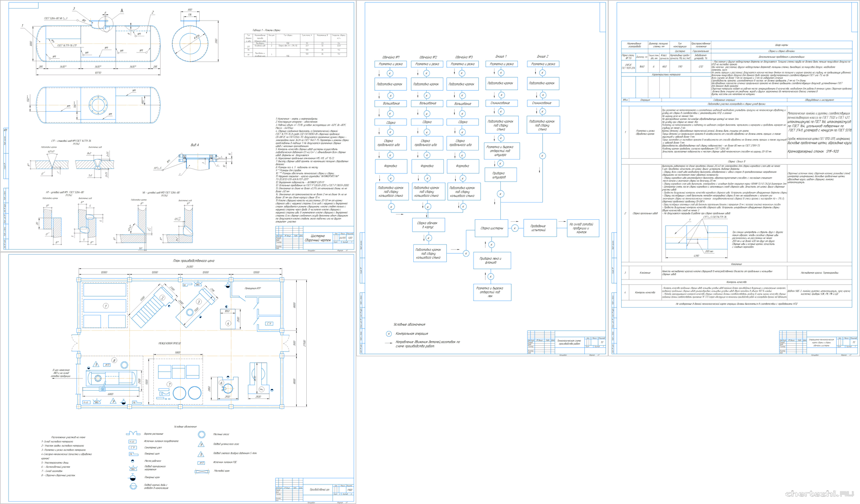Click the local exhaust circle legend symbol
The image size is (860, 504).
tap(202, 434)
